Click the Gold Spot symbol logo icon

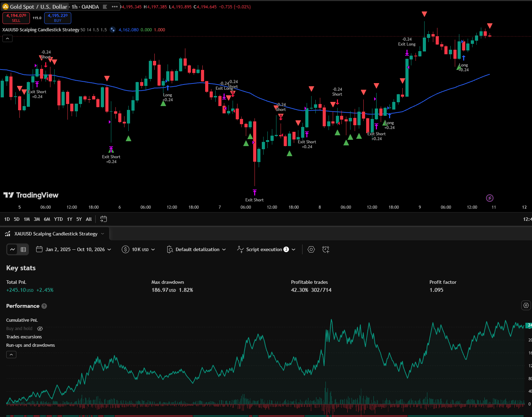(6, 7)
